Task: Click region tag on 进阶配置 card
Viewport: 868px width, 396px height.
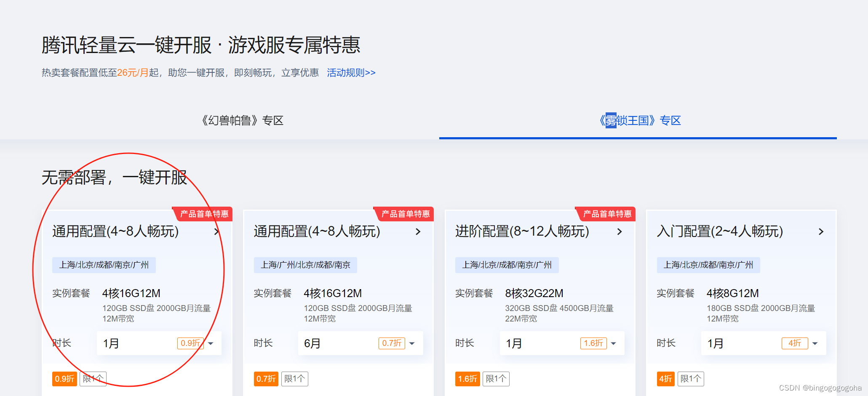Action: coord(507,265)
